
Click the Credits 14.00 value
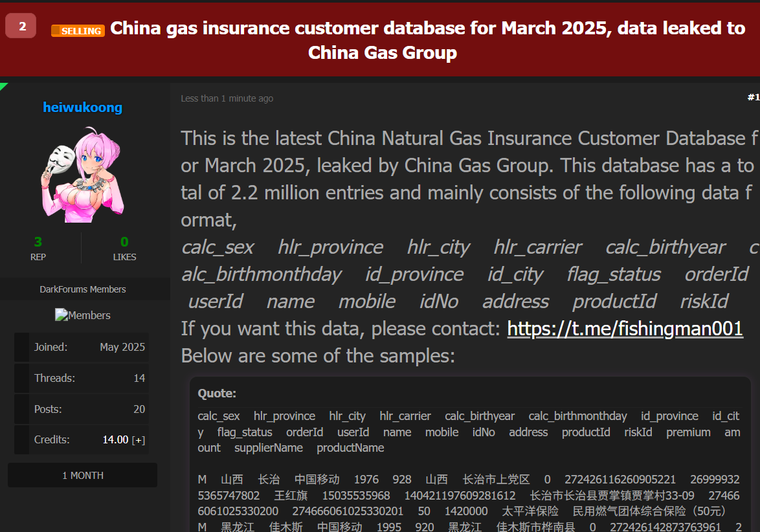(115, 440)
